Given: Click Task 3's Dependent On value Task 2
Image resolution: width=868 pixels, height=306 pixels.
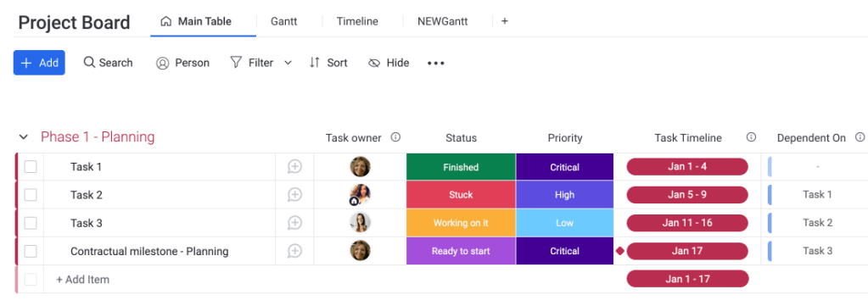Looking at the screenshot, I should (x=818, y=222).
